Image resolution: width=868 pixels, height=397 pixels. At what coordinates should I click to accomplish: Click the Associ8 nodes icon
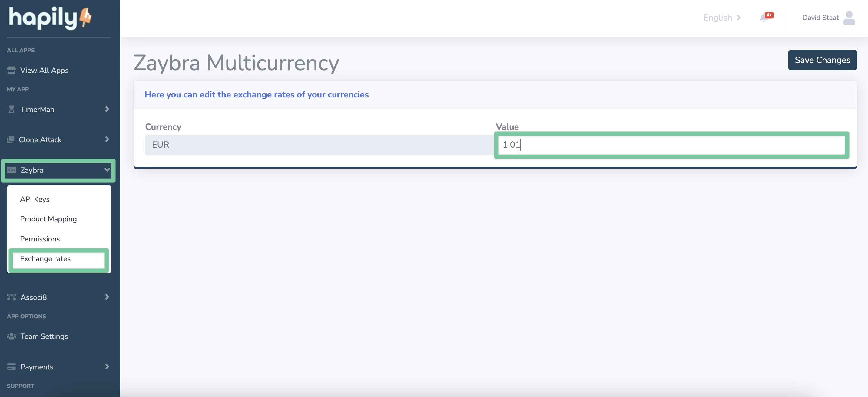(x=12, y=297)
